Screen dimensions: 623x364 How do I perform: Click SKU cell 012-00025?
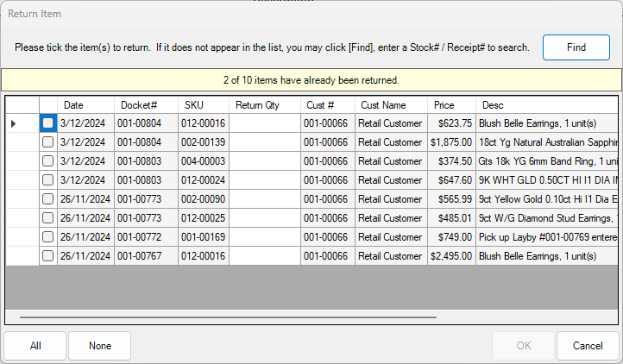coord(204,218)
